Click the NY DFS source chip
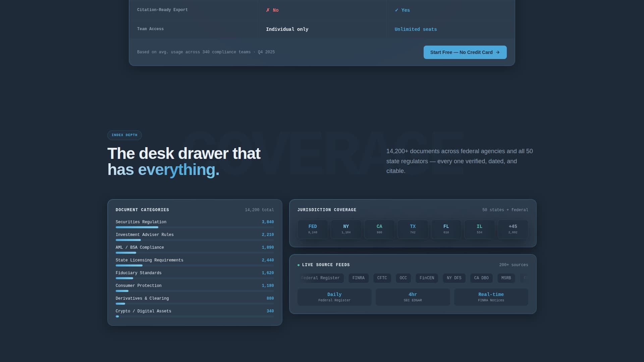This screenshot has width=644, height=362. click(454, 278)
